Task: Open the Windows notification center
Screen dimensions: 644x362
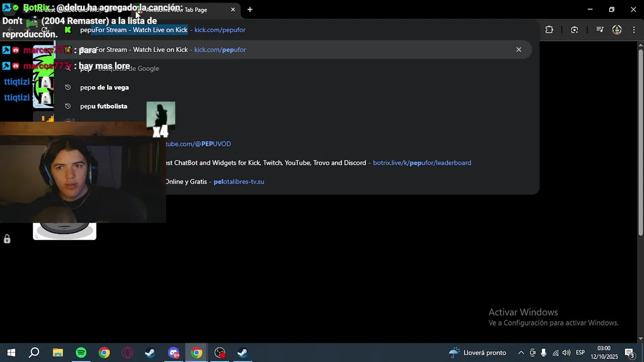Action: pos(629,353)
